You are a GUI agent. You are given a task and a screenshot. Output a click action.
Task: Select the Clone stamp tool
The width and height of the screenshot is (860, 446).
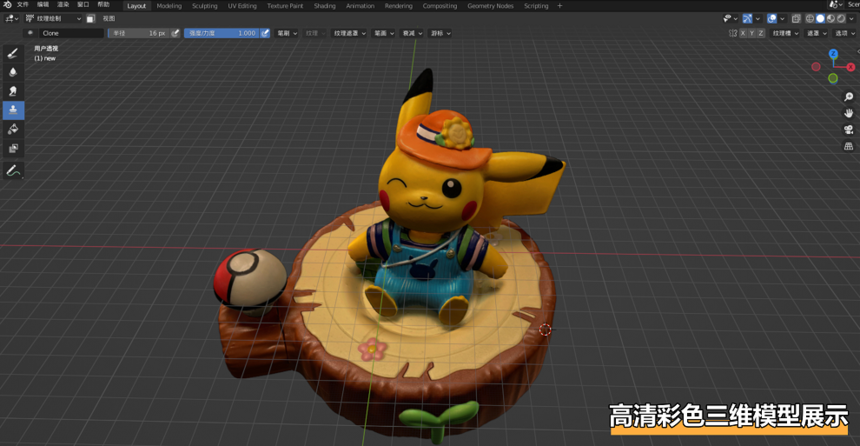coord(13,110)
